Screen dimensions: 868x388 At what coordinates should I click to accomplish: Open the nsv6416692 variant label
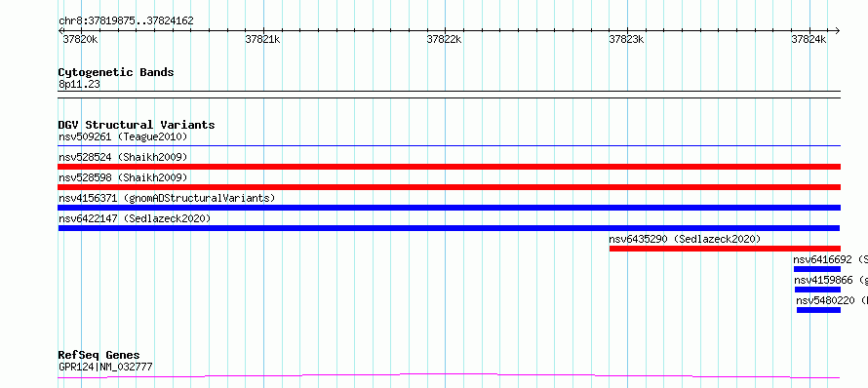[830, 259]
